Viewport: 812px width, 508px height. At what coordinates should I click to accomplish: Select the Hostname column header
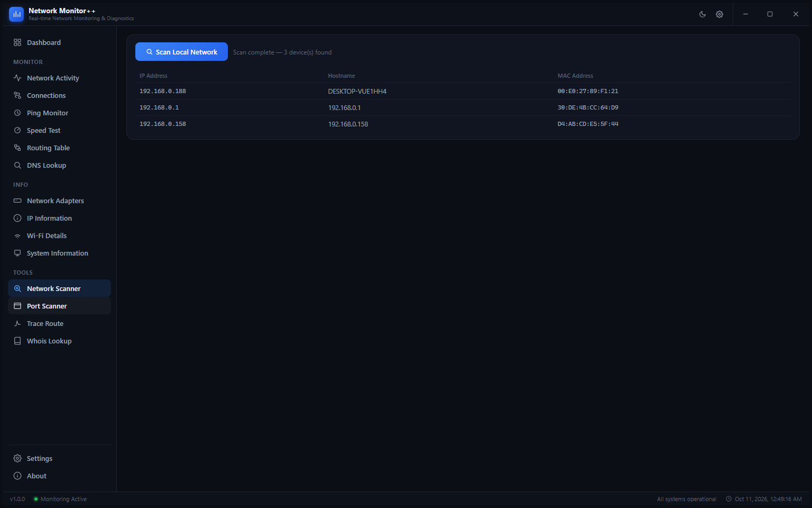[342, 76]
